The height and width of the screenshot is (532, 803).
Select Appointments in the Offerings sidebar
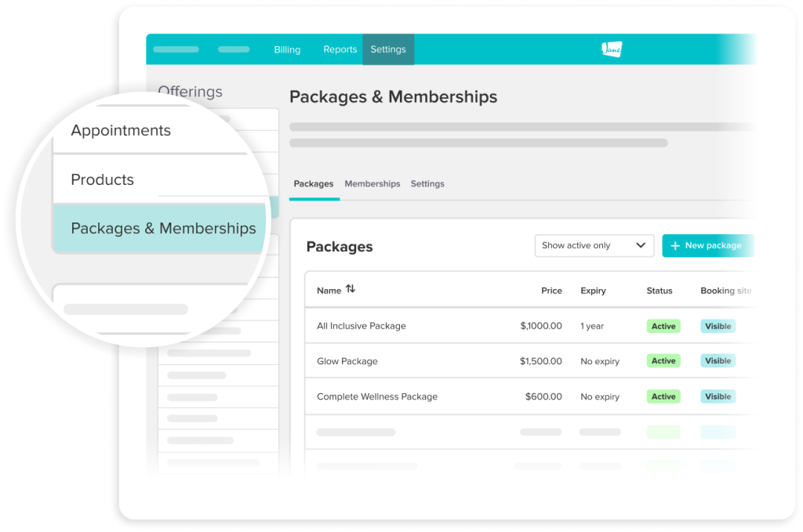[x=121, y=130]
